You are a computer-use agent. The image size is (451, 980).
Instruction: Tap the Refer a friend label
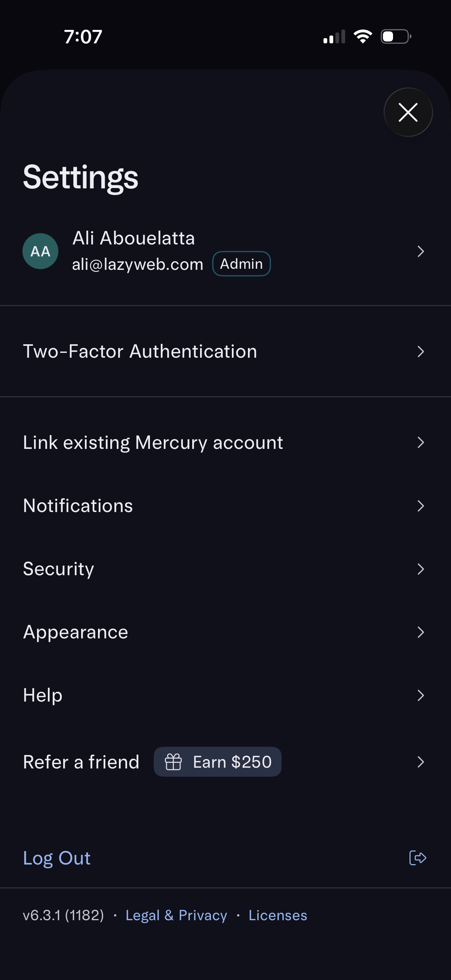(81, 762)
